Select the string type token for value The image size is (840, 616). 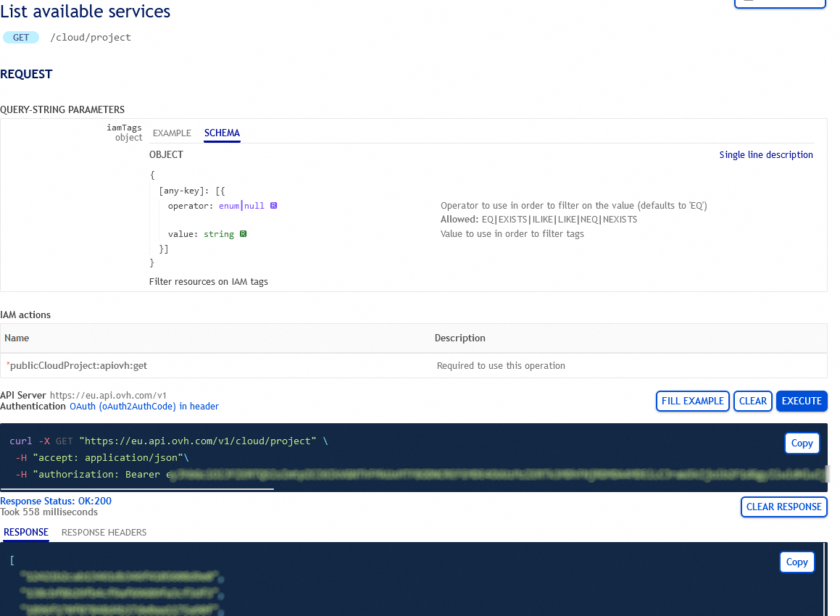coord(218,233)
